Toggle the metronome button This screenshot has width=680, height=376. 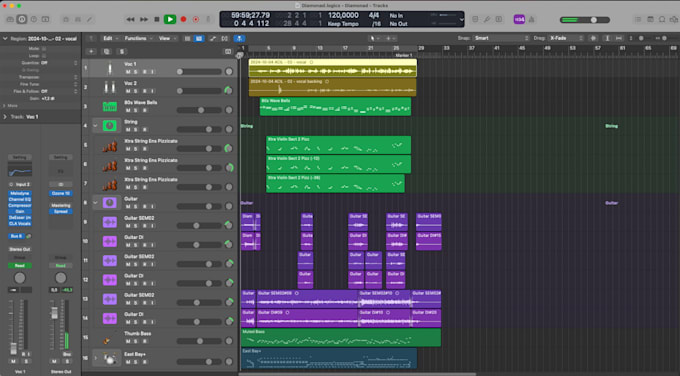tap(532, 19)
